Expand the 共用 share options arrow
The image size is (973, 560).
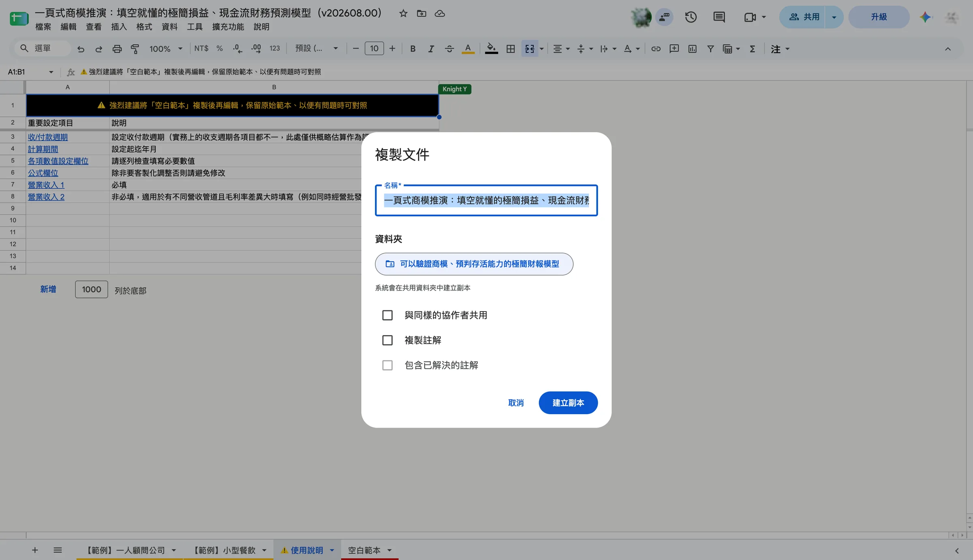point(834,17)
